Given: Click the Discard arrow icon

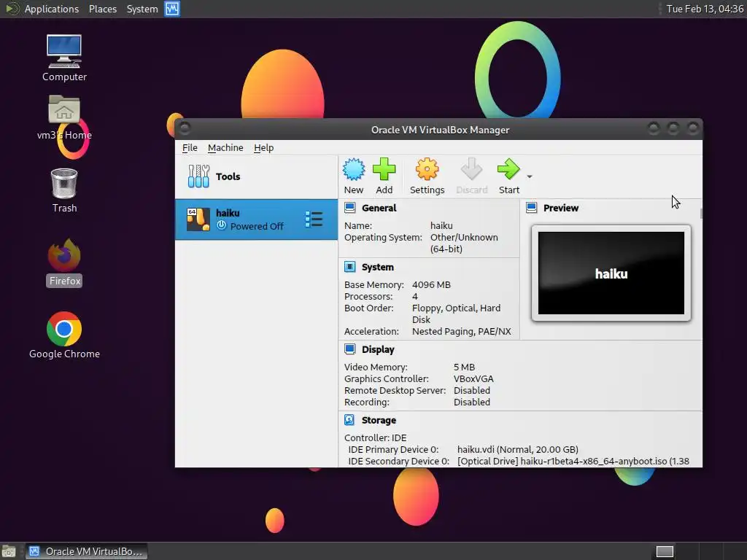Looking at the screenshot, I should 472,169.
